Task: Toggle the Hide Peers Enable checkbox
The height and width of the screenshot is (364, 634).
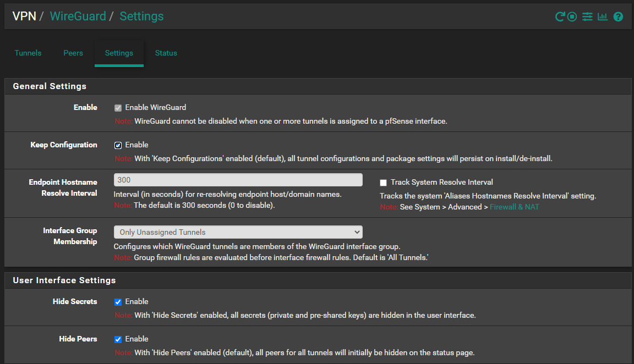Action: coord(118,339)
